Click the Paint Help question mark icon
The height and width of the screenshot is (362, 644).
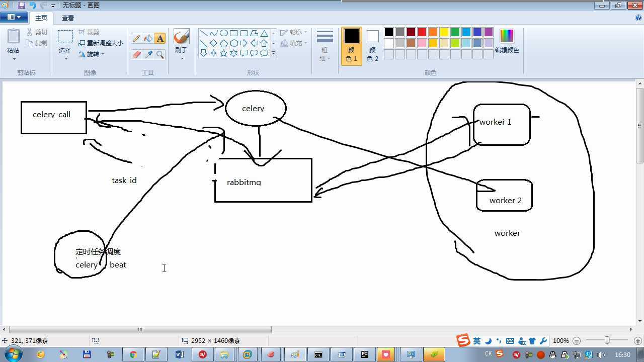(x=639, y=18)
